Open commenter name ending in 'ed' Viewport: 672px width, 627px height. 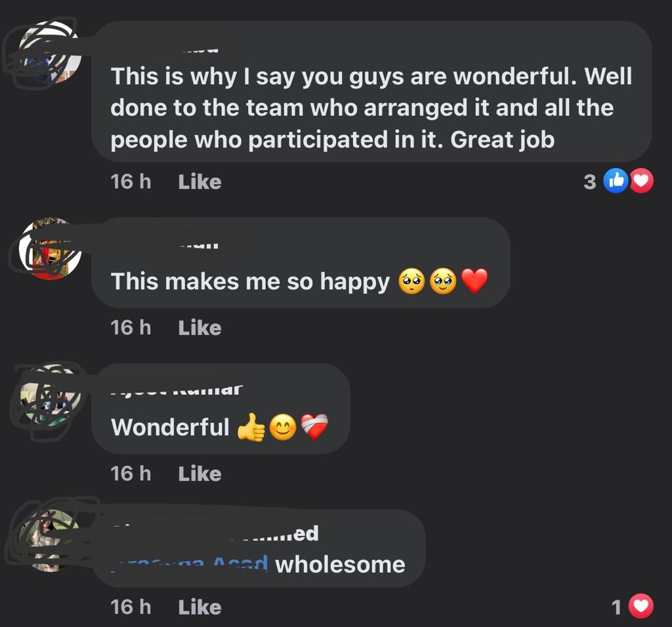[215, 533]
